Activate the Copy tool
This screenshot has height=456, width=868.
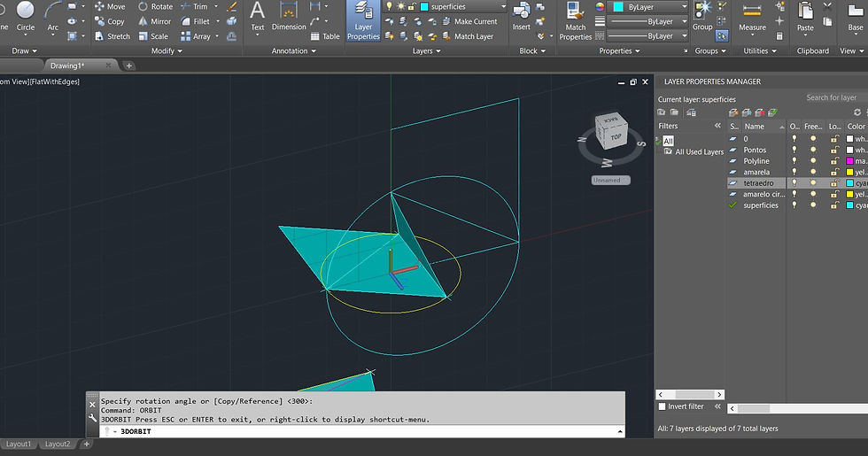(110, 21)
